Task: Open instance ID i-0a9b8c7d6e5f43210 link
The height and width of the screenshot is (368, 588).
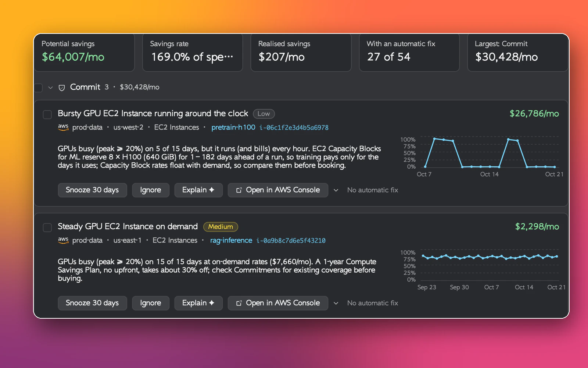Action: tap(291, 241)
